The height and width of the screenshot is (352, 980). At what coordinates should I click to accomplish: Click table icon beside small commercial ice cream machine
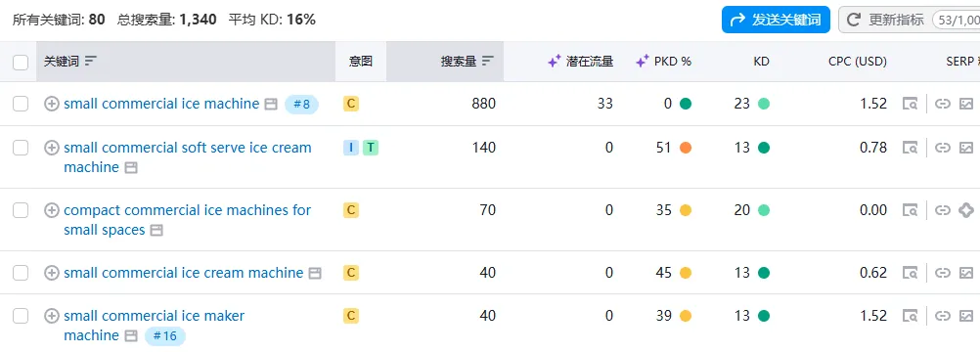click(316, 273)
